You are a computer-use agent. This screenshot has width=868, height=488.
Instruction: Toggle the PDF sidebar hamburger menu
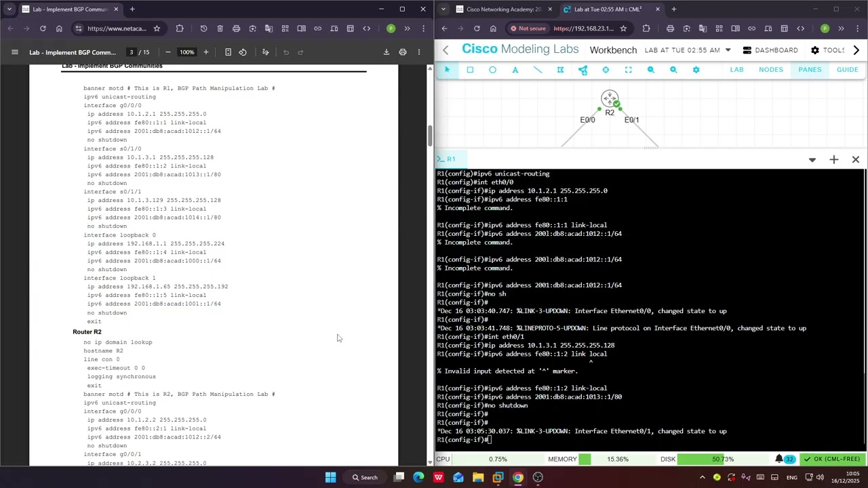tap(14, 52)
